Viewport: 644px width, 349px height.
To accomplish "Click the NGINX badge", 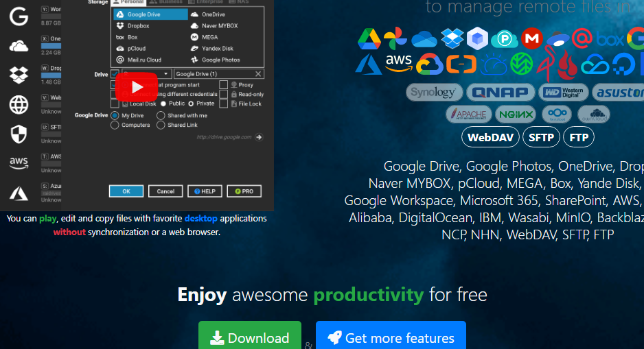I will click(516, 115).
